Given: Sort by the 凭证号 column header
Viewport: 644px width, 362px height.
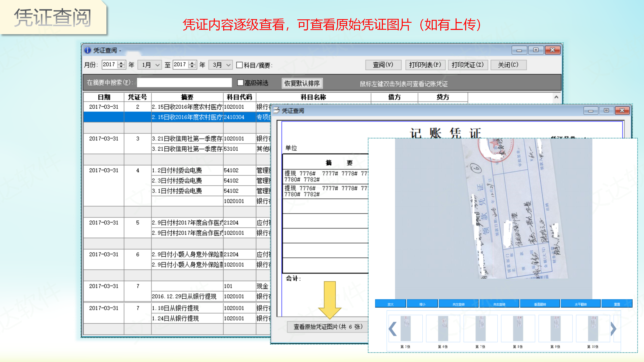Looking at the screenshot, I should [137, 97].
